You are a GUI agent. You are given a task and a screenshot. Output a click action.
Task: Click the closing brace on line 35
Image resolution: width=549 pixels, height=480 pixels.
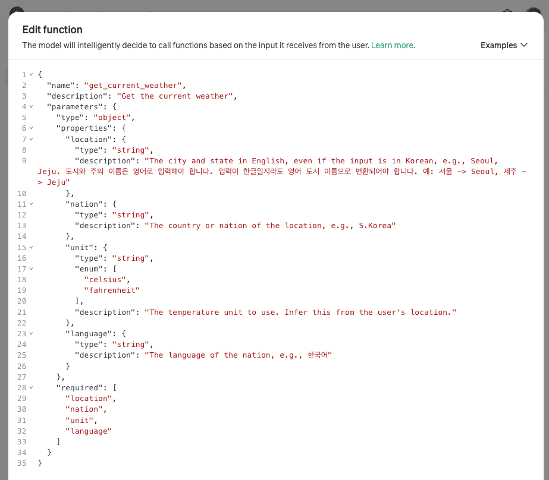(x=40, y=463)
